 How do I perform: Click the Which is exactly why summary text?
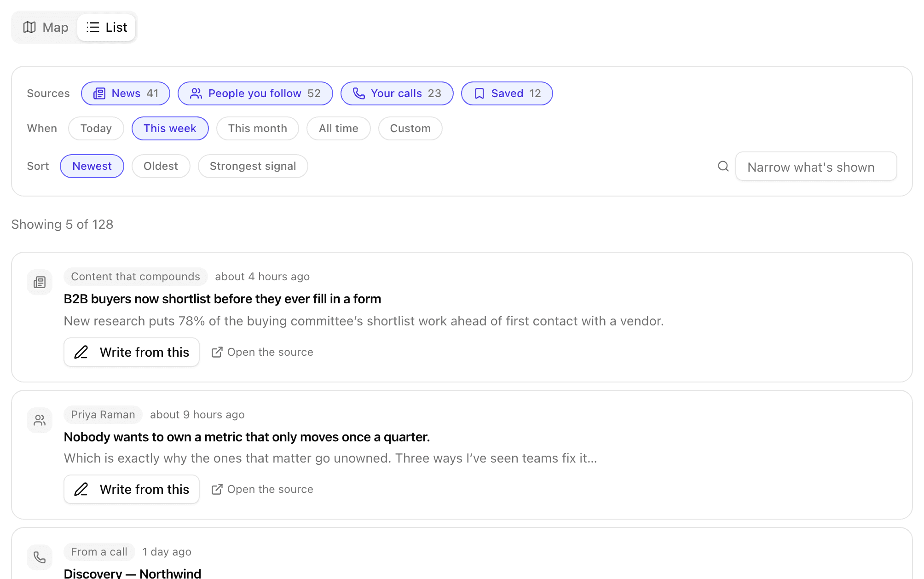(x=330, y=458)
